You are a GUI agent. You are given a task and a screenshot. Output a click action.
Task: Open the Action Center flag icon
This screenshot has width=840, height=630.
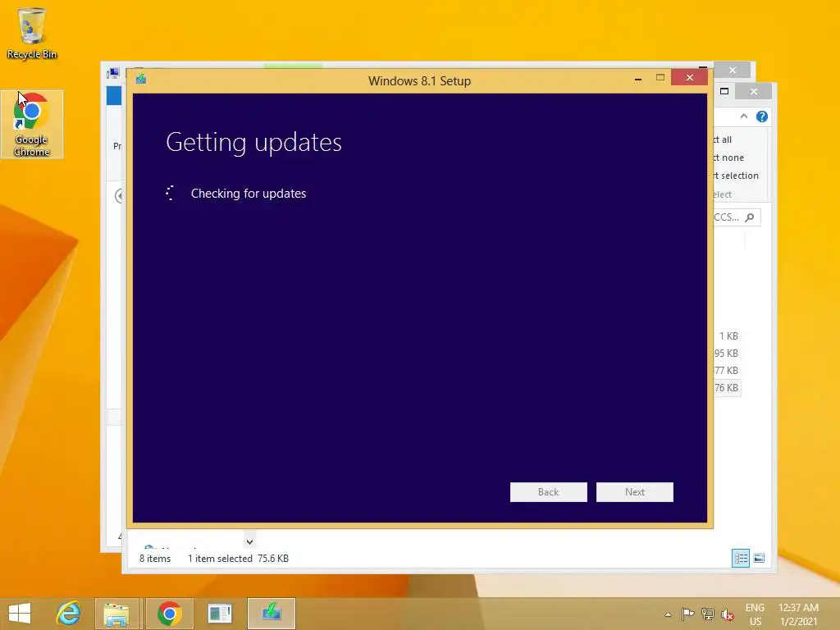pyautogui.click(x=688, y=614)
